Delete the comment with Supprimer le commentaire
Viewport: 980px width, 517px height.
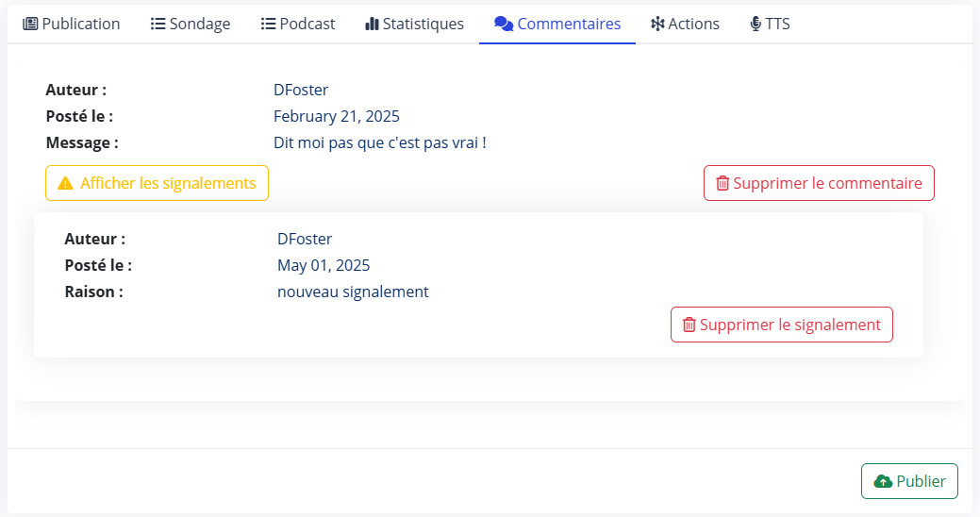pos(819,183)
